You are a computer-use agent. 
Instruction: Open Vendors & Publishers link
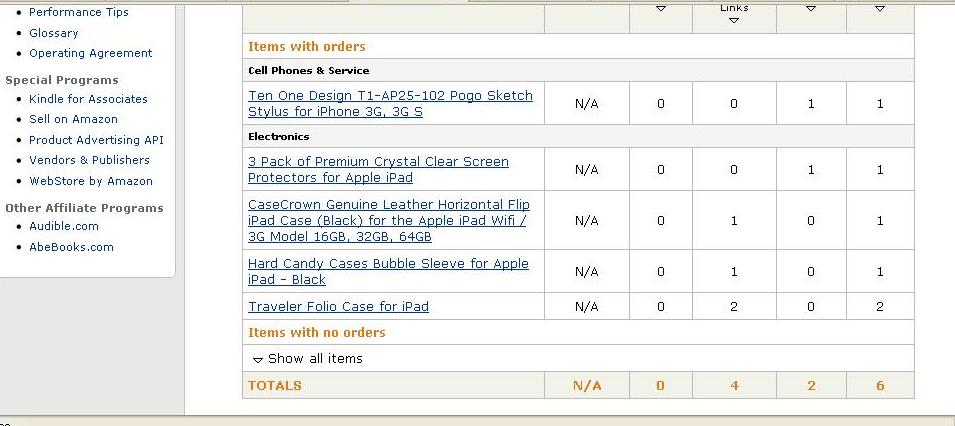89,160
